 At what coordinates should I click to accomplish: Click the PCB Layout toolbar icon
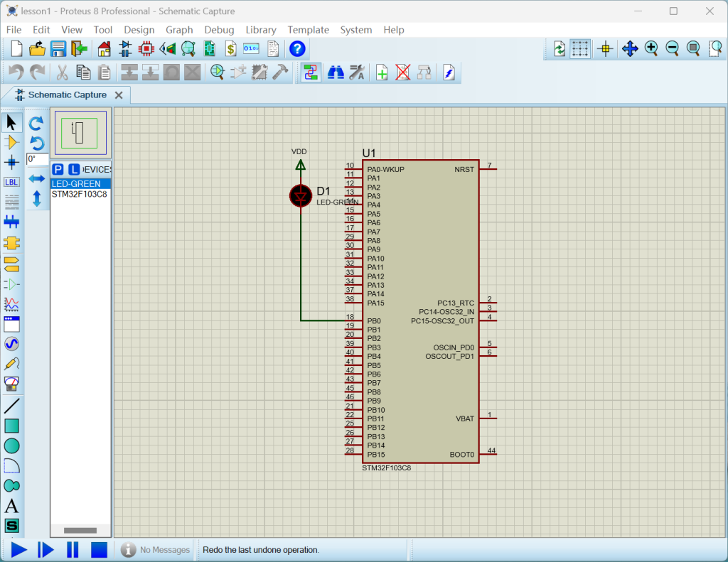point(146,49)
